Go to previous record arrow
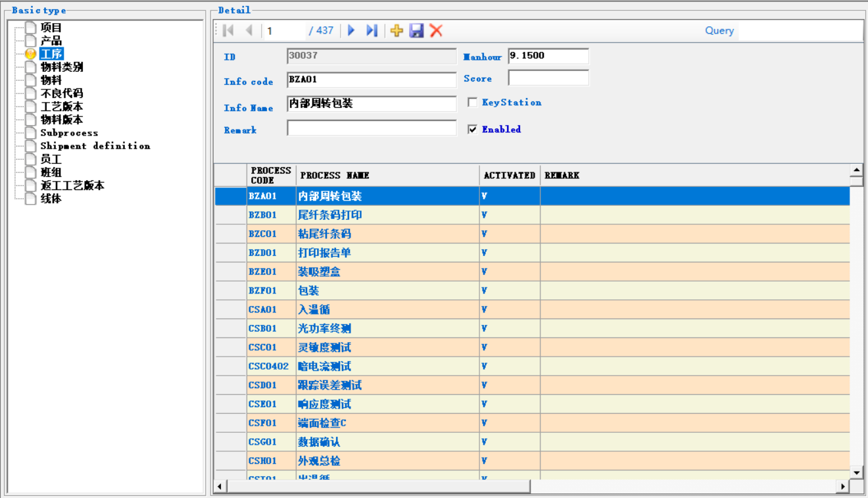868x498 pixels. pyautogui.click(x=249, y=30)
